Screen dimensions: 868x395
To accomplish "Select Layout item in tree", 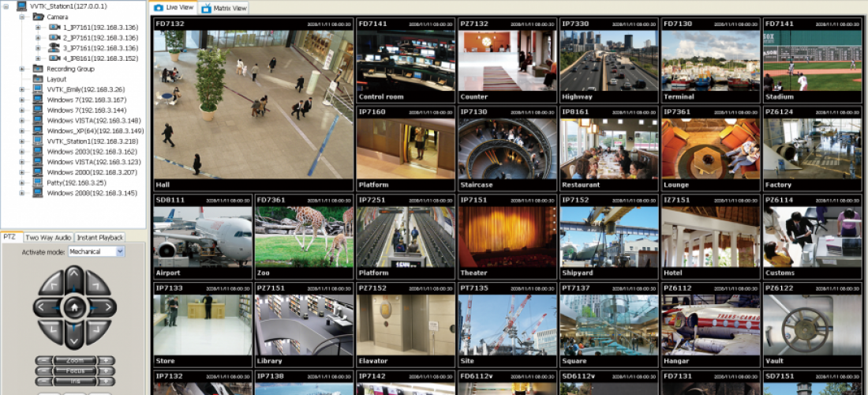I will pyautogui.click(x=57, y=79).
